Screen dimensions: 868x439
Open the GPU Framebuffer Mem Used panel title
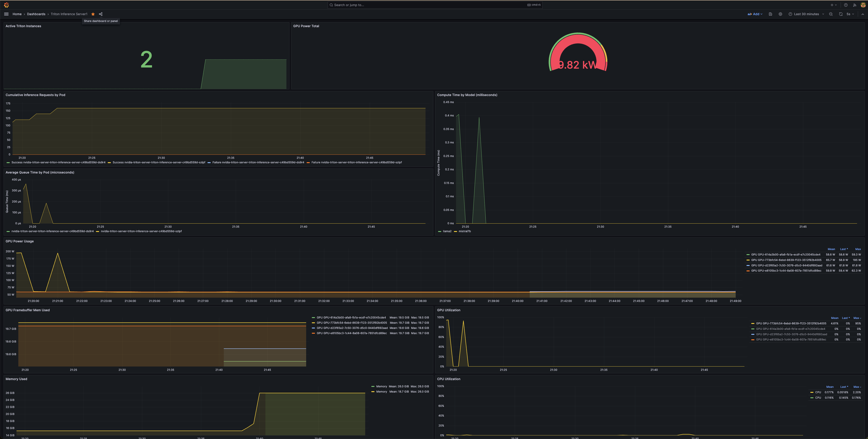click(x=28, y=310)
